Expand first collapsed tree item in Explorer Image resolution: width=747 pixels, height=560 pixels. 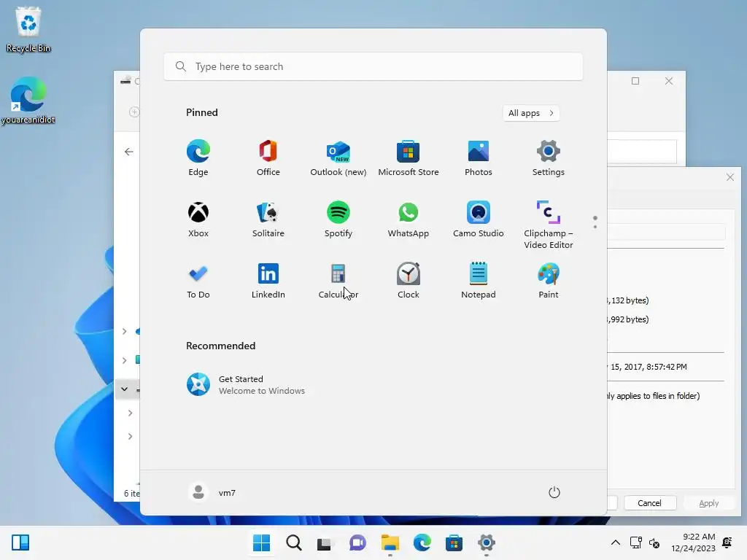[x=124, y=332]
